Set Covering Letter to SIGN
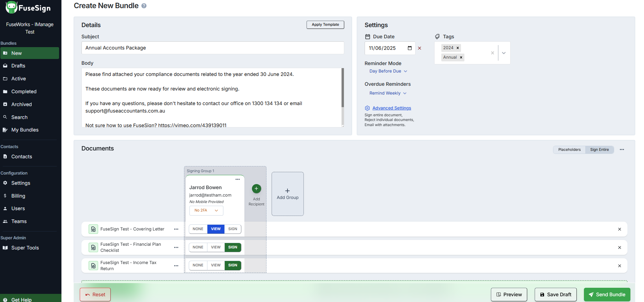The width and height of the screenshot is (644, 302). [x=233, y=229]
